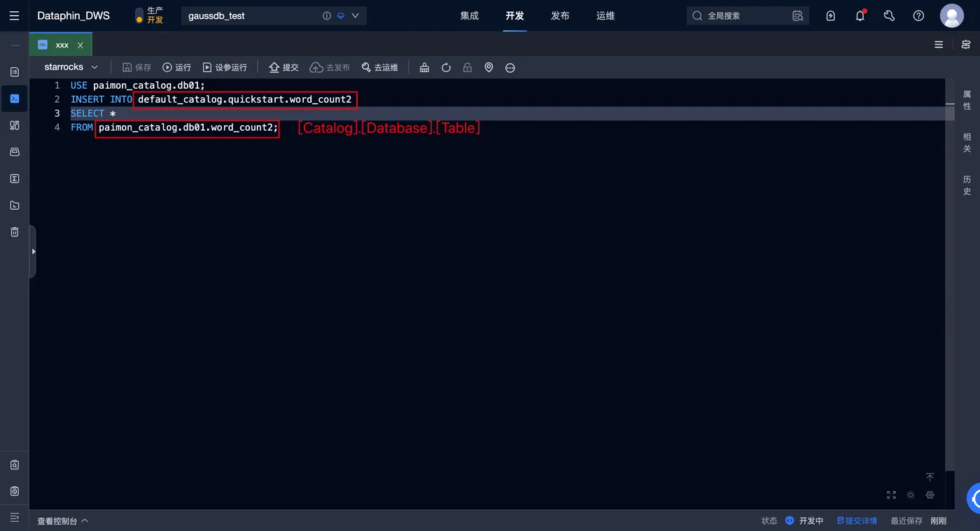Open the 历史 history side tab
This screenshot has height=531, width=980.
967,185
